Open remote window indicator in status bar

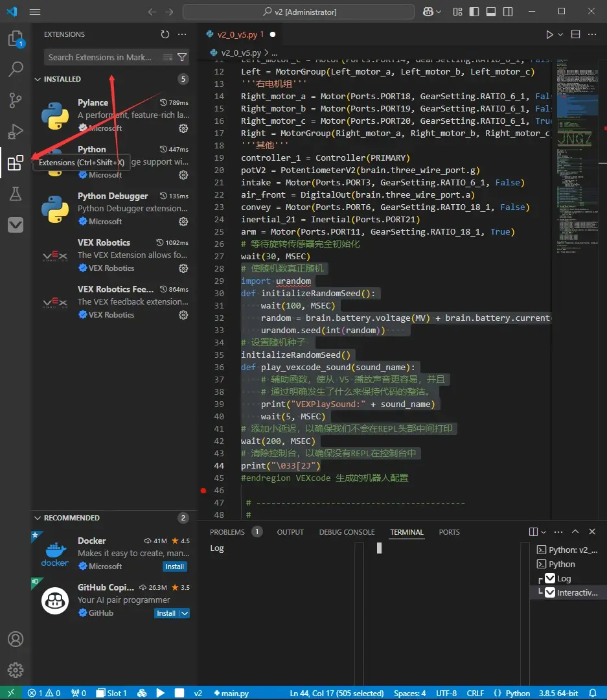[11, 693]
